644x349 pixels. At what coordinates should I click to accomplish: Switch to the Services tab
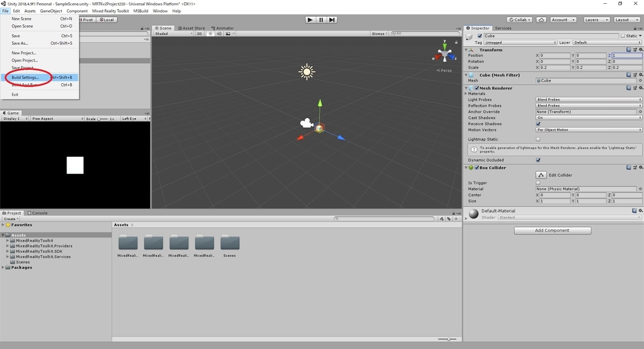click(503, 28)
